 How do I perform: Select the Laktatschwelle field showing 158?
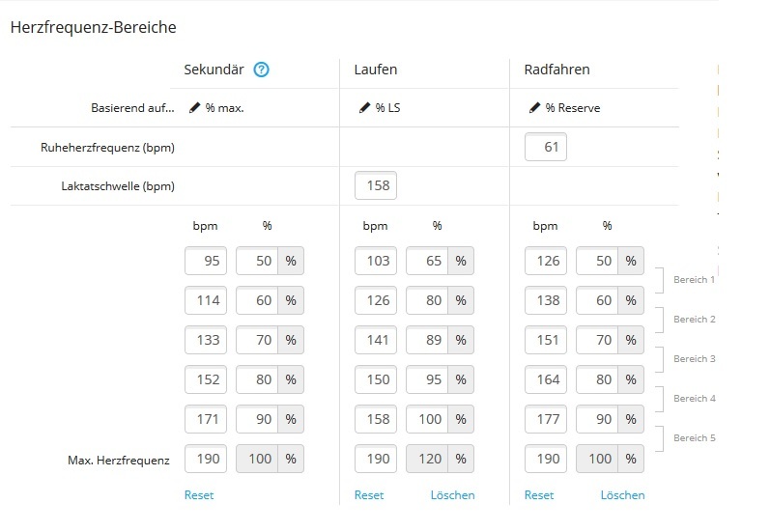[x=376, y=185]
